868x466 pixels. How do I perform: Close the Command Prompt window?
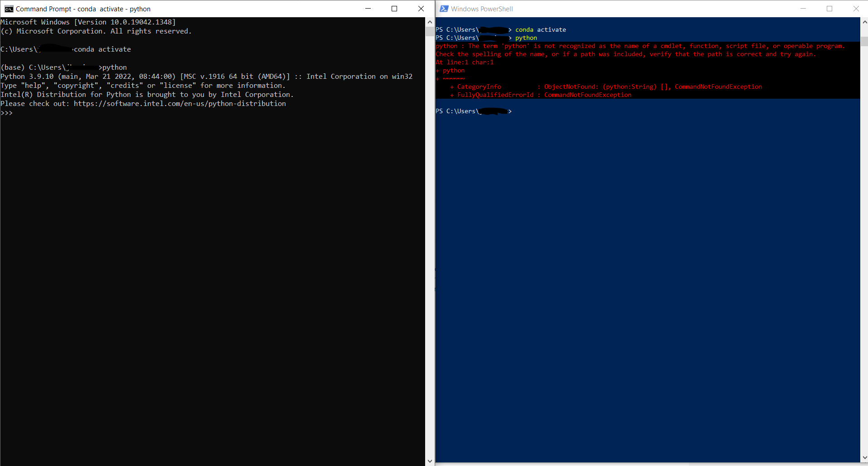click(x=421, y=9)
